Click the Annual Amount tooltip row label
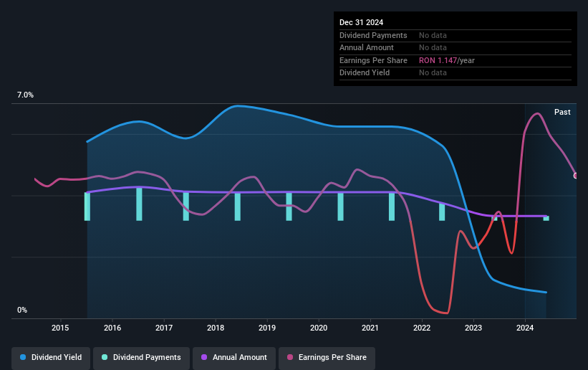This screenshot has height=370, width=588. tap(367, 48)
